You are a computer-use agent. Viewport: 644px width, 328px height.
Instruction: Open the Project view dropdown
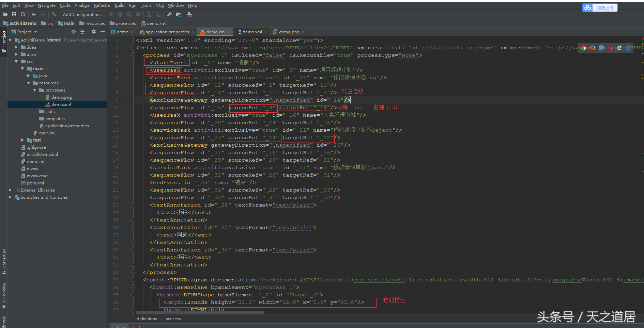[x=35, y=32]
